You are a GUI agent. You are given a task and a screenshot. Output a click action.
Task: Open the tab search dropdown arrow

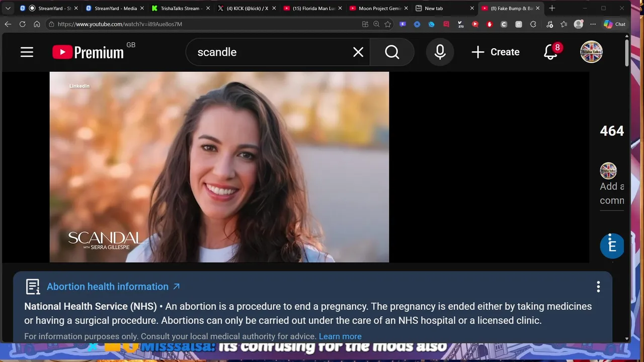[8, 8]
